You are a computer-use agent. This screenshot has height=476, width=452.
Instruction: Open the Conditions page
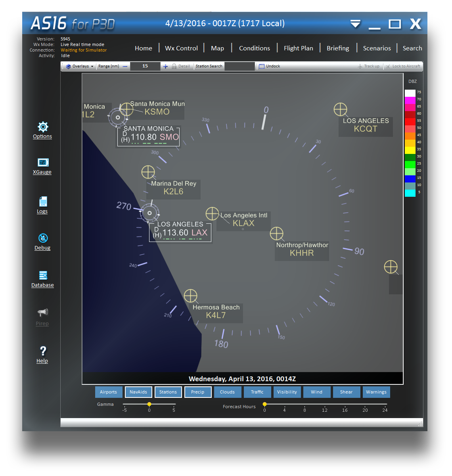254,48
